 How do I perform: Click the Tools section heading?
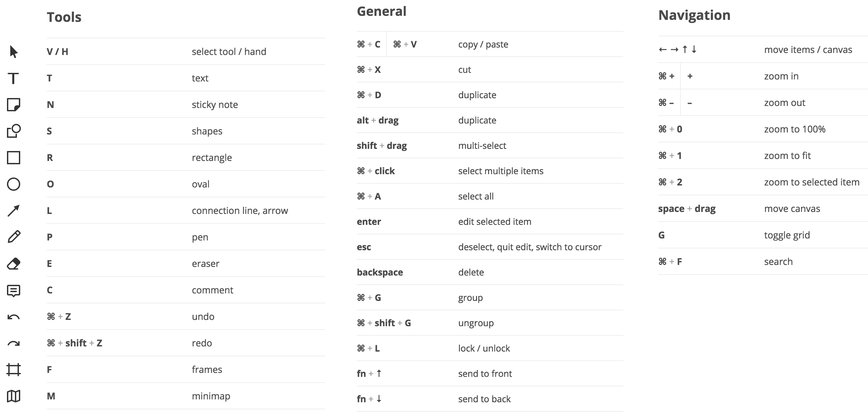tap(64, 17)
